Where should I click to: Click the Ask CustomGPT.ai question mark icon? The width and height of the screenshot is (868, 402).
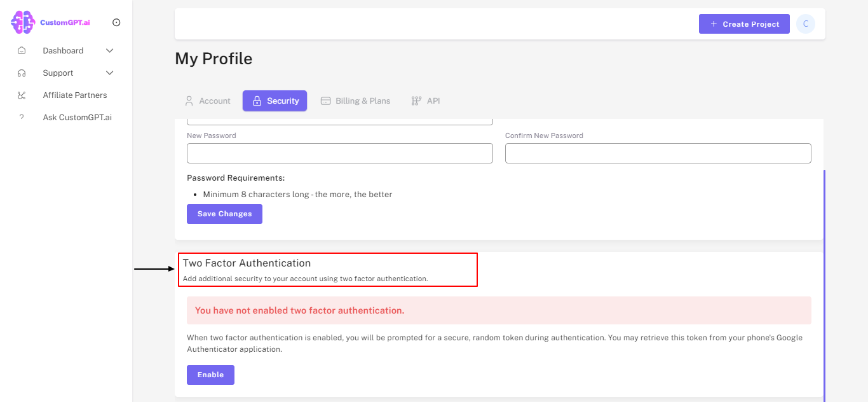pyautogui.click(x=22, y=117)
